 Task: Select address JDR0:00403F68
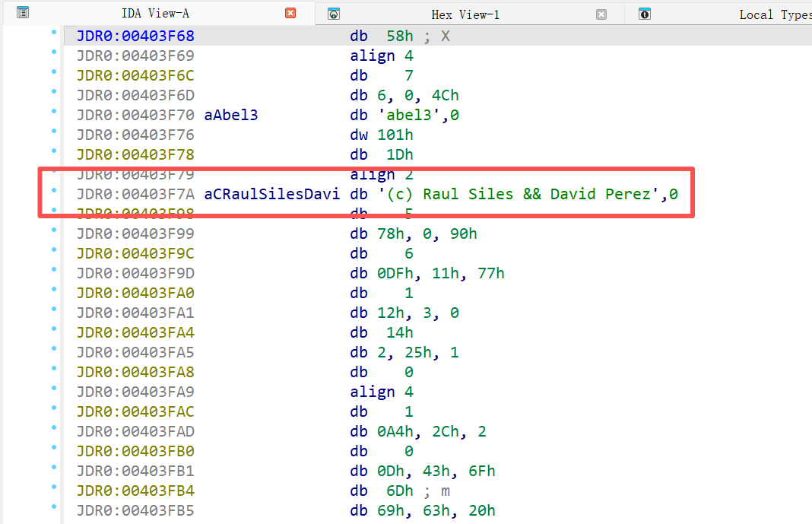point(135,36)
